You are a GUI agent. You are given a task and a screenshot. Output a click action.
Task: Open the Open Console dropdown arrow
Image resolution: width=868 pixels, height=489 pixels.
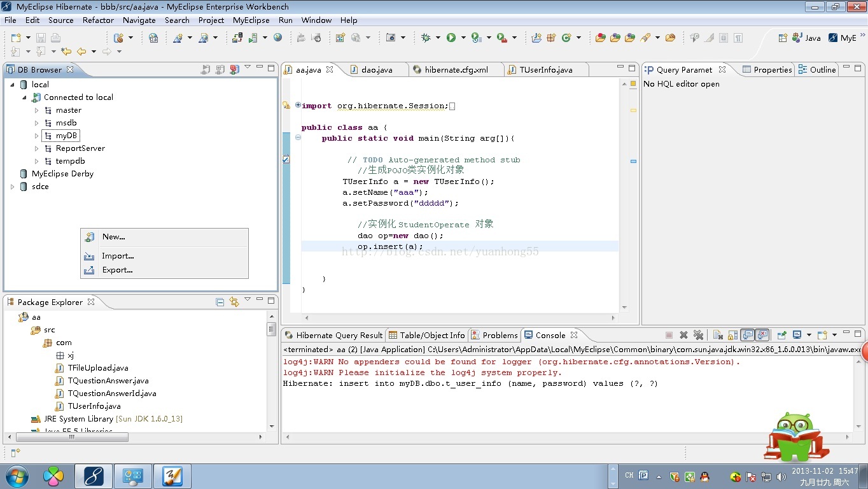pyautogui.click(x=834, y=335)
